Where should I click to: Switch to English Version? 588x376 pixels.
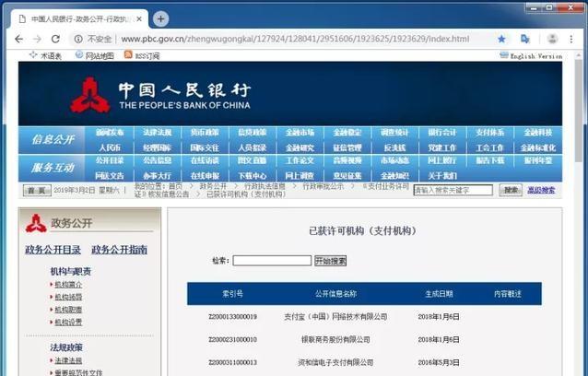tap(536, 56)
